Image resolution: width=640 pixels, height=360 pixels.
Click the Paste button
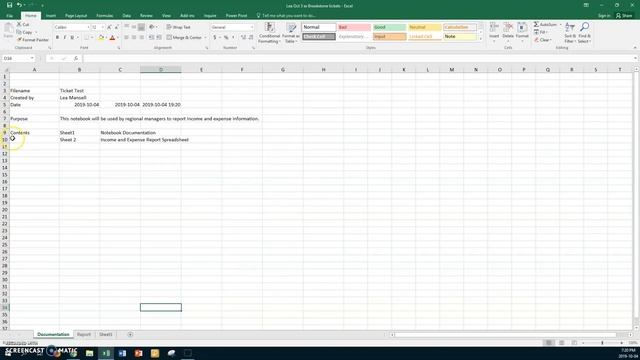(x=8, y=31)
